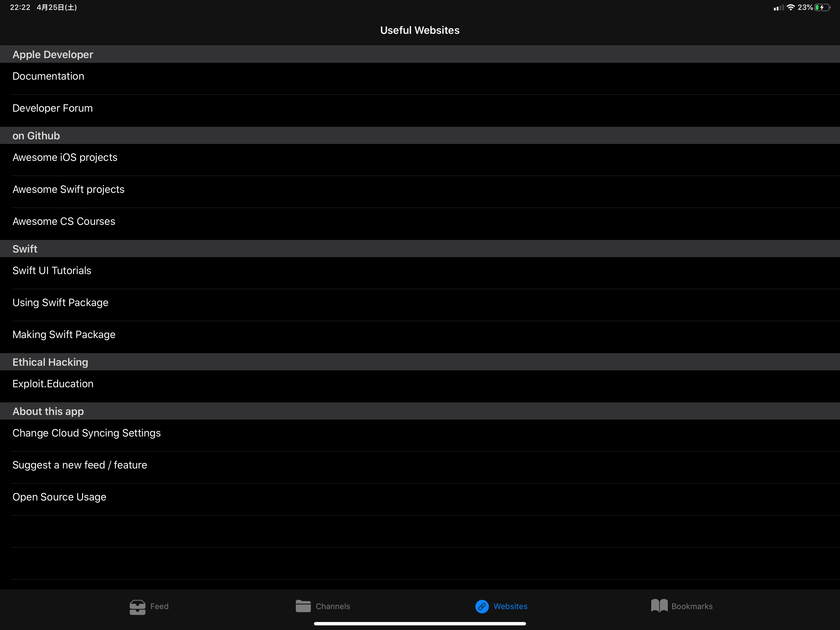The image size is (840, 630).
Task: Tap the cellular signal bars icon
Action: tap(778, 8)
